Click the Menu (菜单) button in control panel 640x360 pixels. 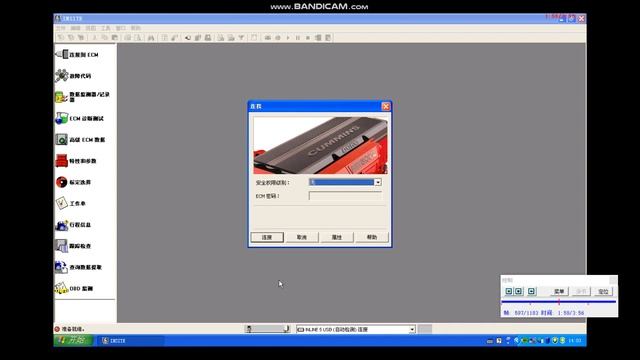559,291
